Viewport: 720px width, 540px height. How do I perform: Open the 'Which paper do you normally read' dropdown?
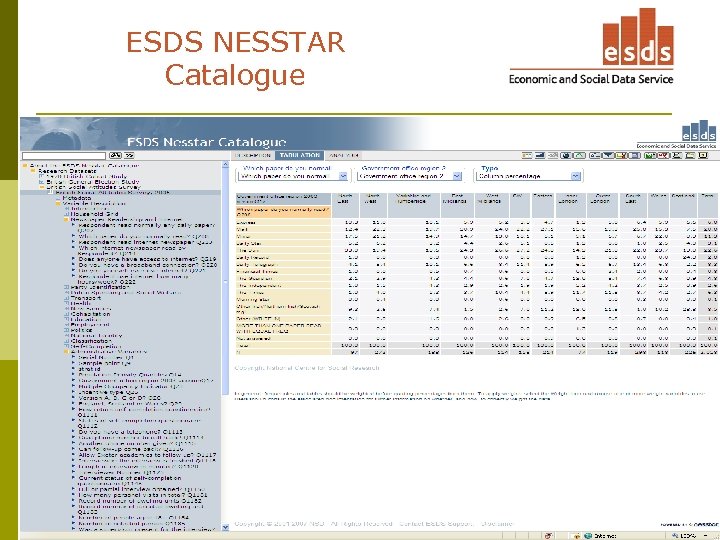293,176
